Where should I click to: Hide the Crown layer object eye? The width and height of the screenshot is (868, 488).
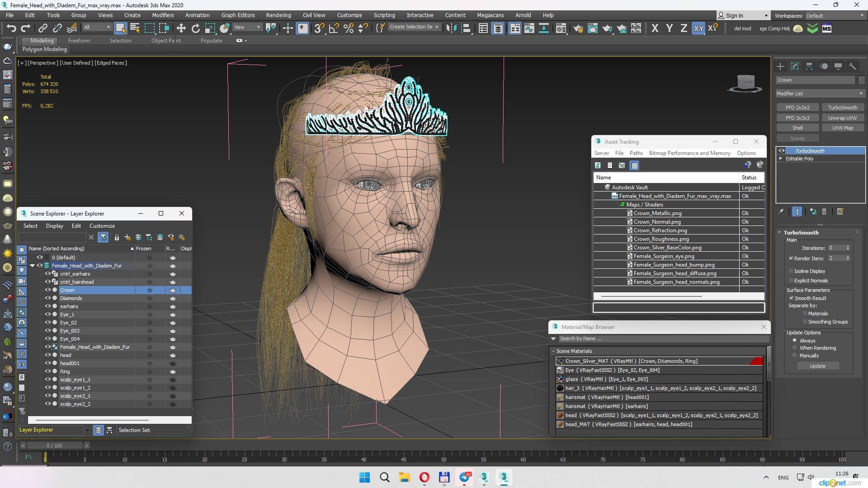click(x=47, y=290)
